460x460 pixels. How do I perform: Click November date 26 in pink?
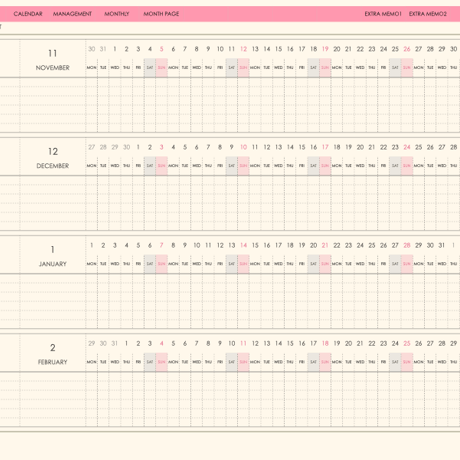pos(407,49)
